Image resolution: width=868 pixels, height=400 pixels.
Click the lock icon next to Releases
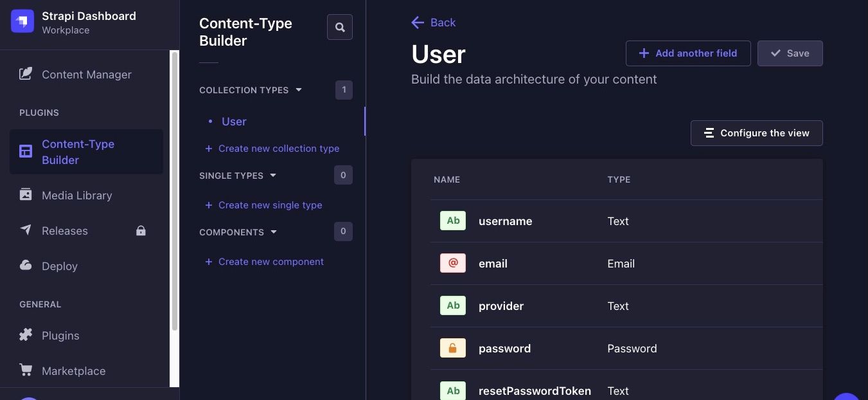pyautogui.click(x=141, y=231)
